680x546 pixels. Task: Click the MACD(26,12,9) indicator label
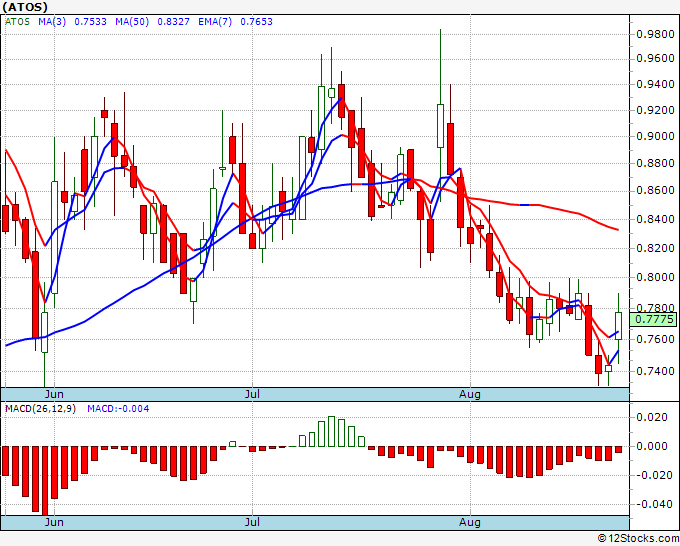coord(40,409)
